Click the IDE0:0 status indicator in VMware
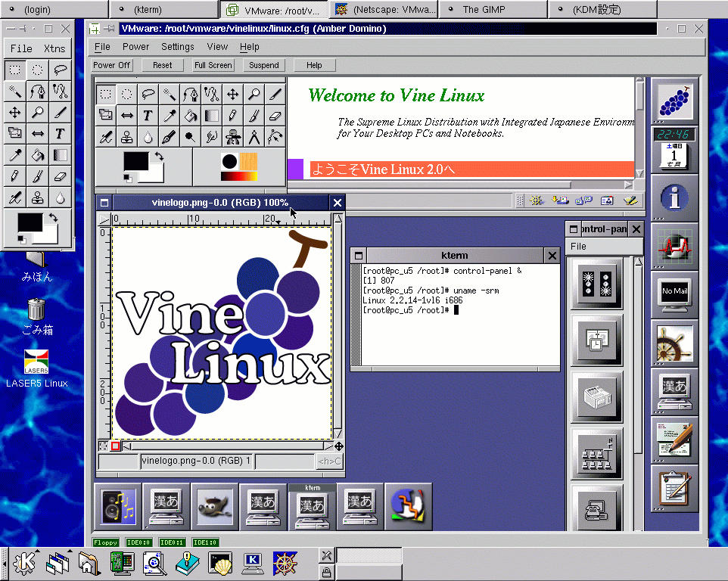728x581 pixels. (x=138, y=542)
